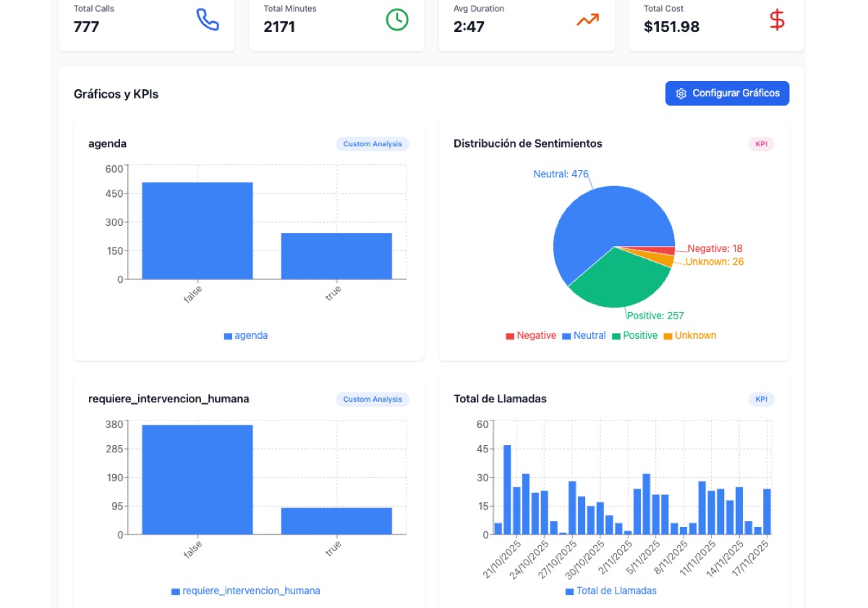The height and width of the screenshot is (608, 868).
Task: Toggle the Neutral legend entry in pie chart
Action: point(584,336)
